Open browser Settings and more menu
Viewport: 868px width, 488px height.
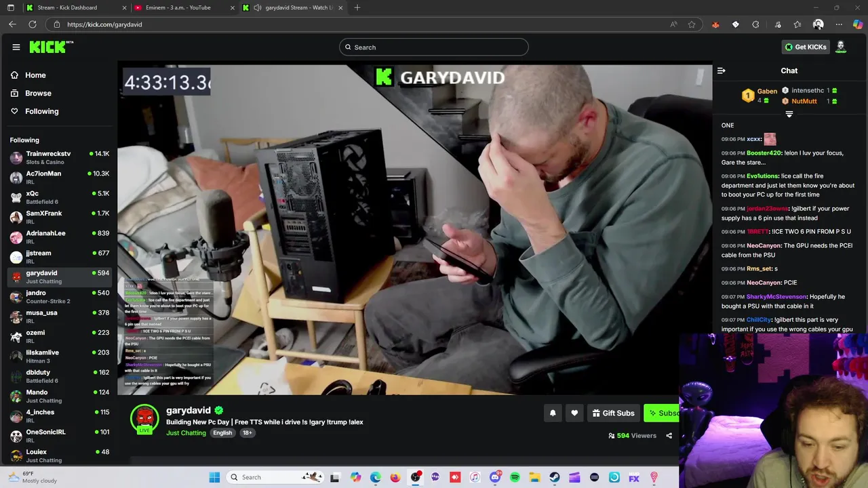(839, 24)
